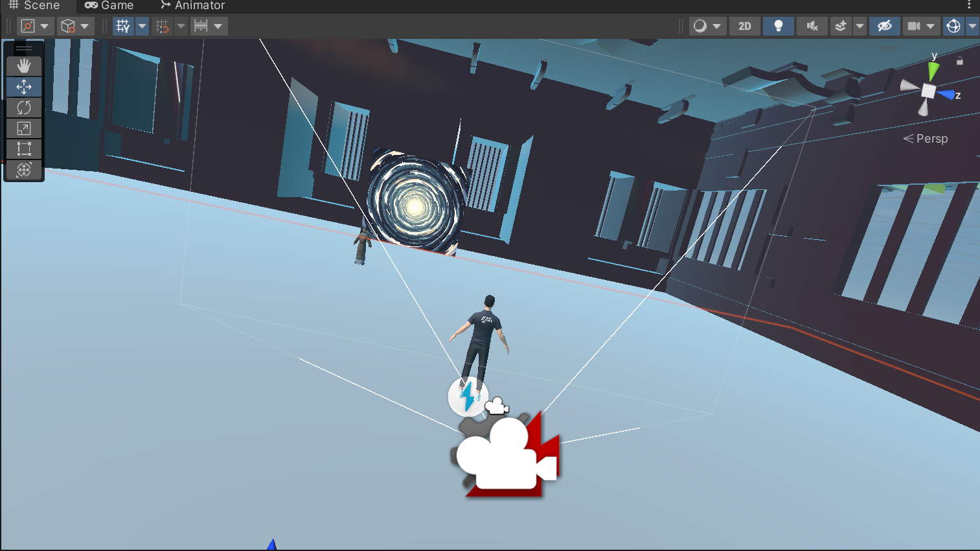Open grid snapping settings dropdown
The width and height of the screenshot is (980, 551).
pyautogui.click(x=181, y=26)
